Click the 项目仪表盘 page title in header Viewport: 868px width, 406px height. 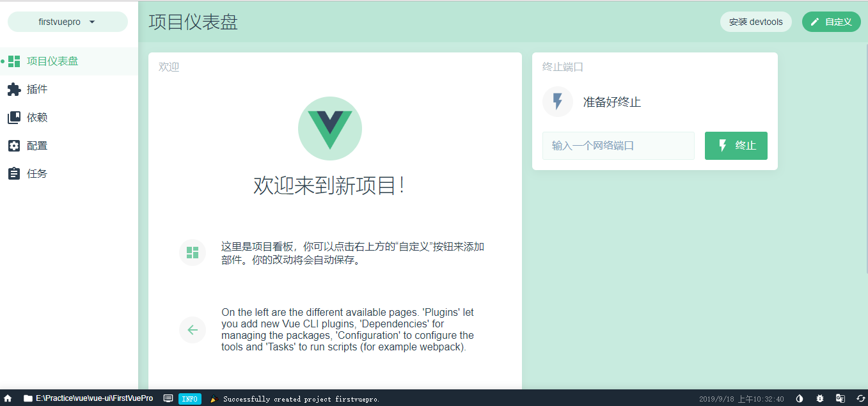pos(193,22)
